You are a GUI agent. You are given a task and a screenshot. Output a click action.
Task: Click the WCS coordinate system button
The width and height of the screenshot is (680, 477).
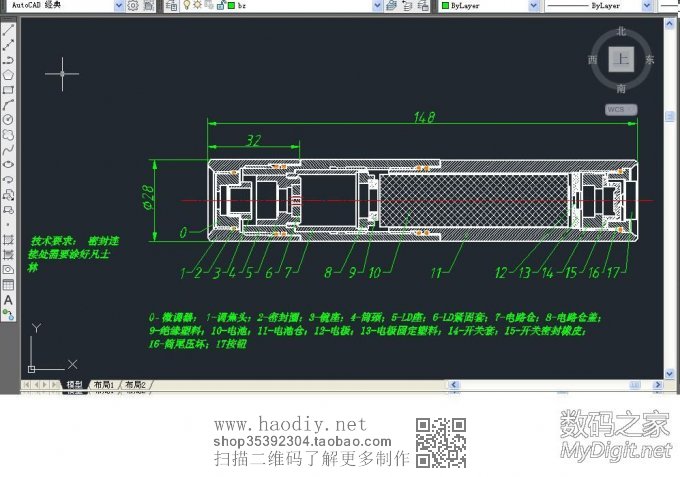(621, 109)
